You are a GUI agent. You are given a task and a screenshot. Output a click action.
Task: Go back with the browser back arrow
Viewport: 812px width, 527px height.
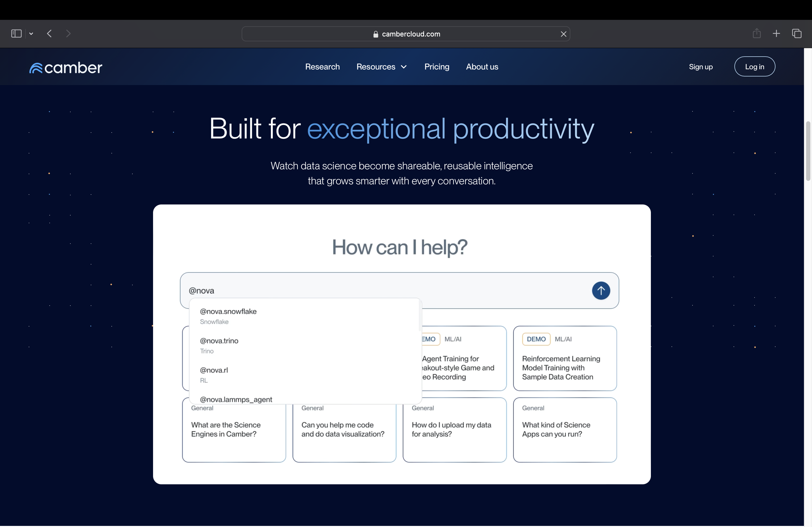coord(49,33)
